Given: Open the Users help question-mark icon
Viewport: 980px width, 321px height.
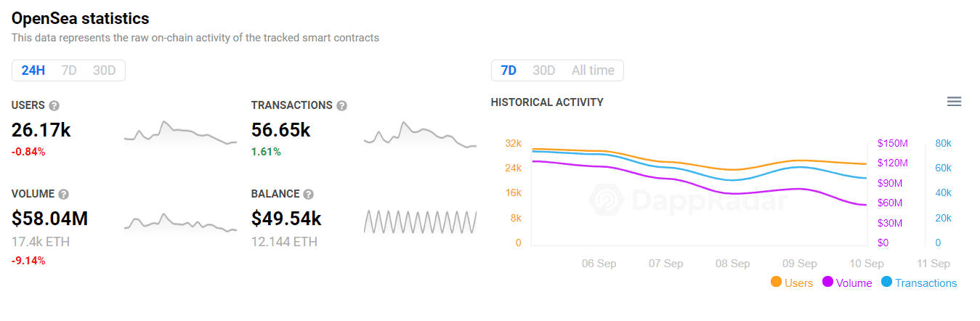Looking at the screenshot, I should pos(54,105).
